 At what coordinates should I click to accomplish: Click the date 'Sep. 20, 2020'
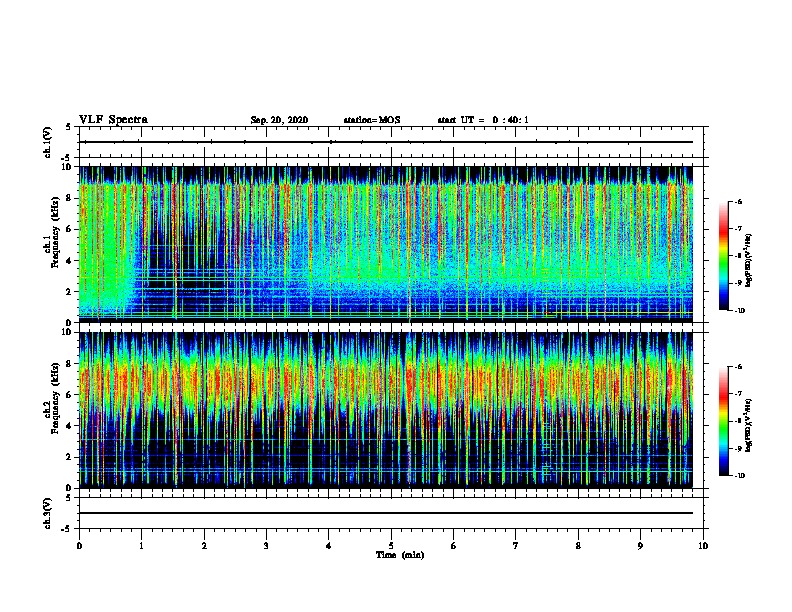[x=279, y=120]
